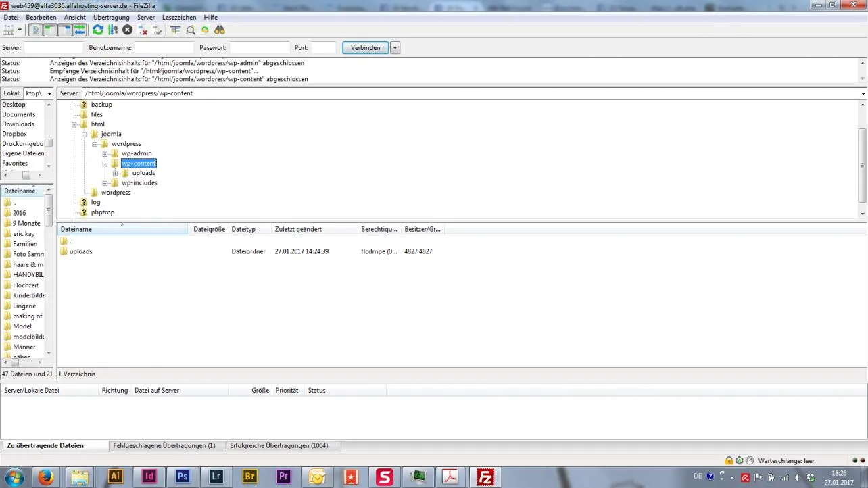Open Adobe Photoshop from the taskbar
The height and width of the screenshot is (488, 868).
(183, 477)
